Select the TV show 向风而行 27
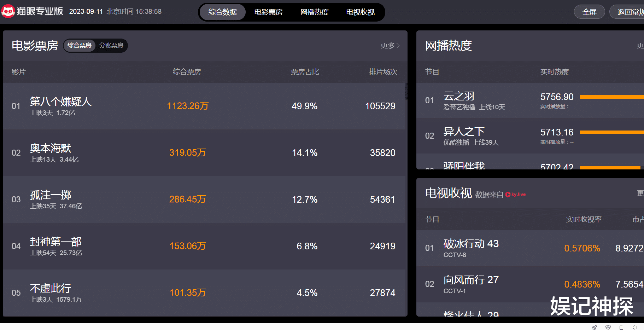 coord(471,280)
